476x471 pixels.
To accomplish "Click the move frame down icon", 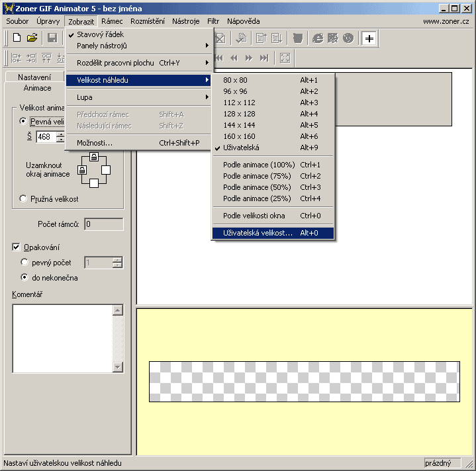I will click(277, 38).
